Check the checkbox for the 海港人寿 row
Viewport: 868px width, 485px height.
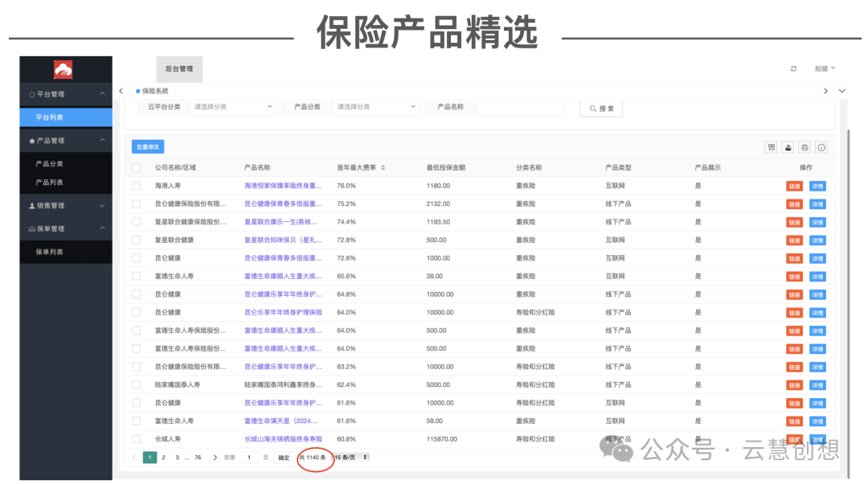136,185
